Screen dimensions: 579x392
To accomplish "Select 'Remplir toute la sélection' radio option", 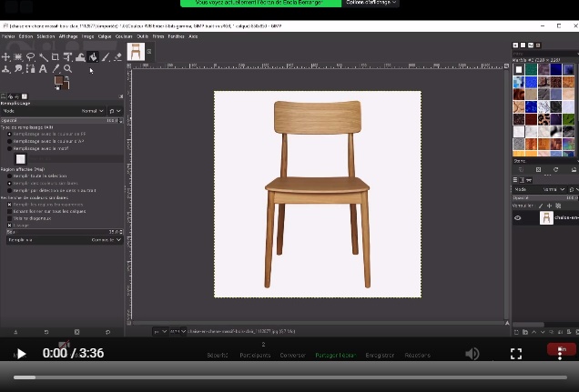I will 10,176.
